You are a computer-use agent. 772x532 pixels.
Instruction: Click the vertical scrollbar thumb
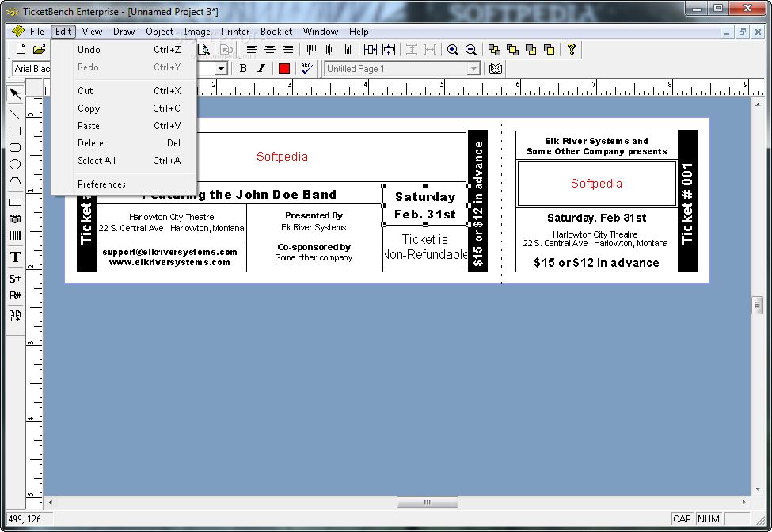(757, 305)
